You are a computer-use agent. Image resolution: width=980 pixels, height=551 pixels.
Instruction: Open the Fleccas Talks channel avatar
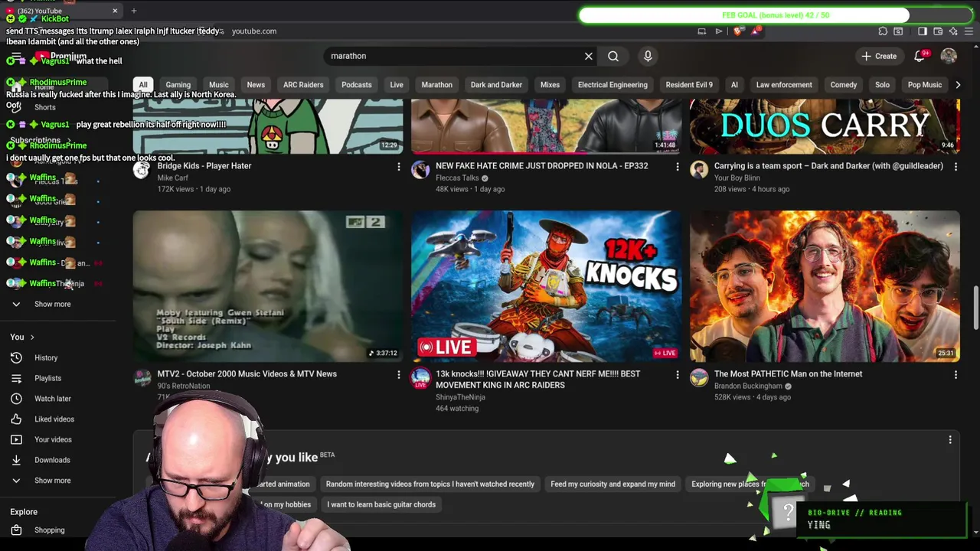coord(420,169)
